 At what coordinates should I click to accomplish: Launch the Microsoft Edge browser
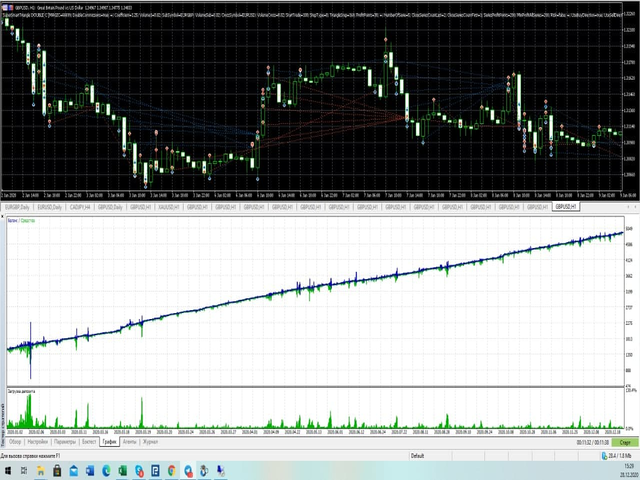[x=106, y=471]
